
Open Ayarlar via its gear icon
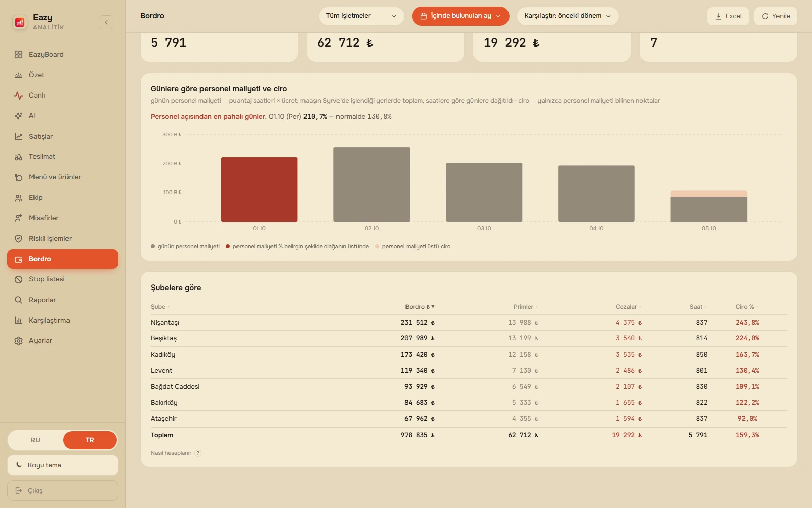pos(19,341)
